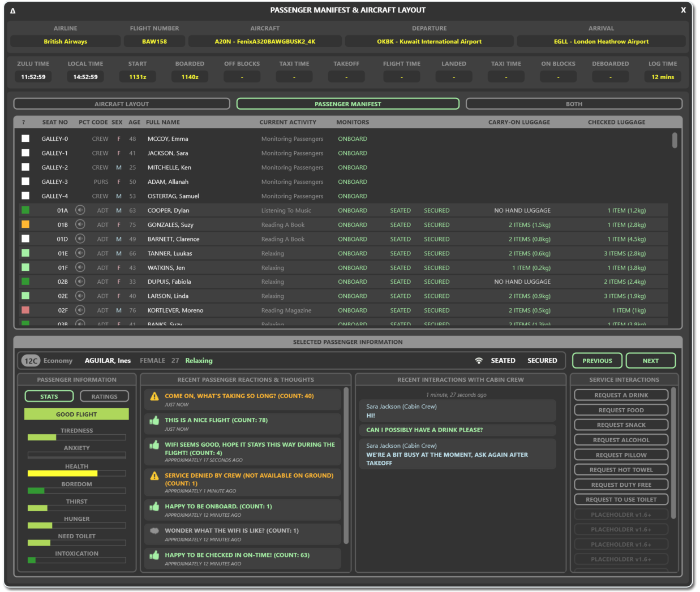Switch to the Both view tab
700x592 pixels.
click(x=574, y=104)
